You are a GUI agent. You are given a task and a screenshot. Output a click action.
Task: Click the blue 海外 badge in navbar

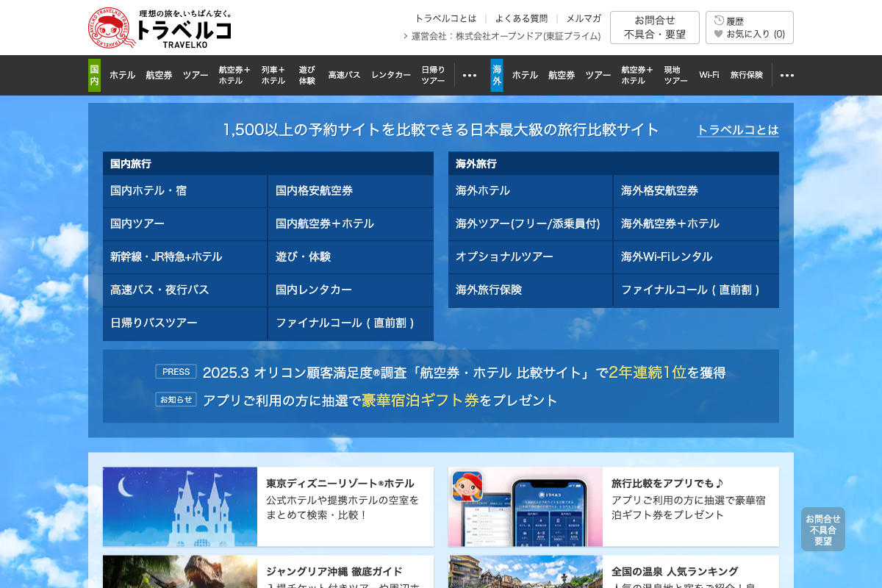(x=497, y=75)
